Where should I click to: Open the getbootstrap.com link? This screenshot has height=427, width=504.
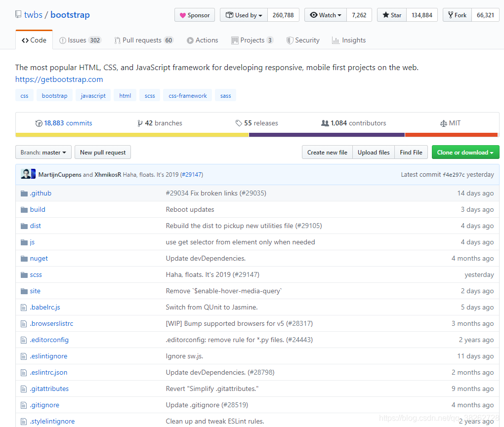click(59, 79)
